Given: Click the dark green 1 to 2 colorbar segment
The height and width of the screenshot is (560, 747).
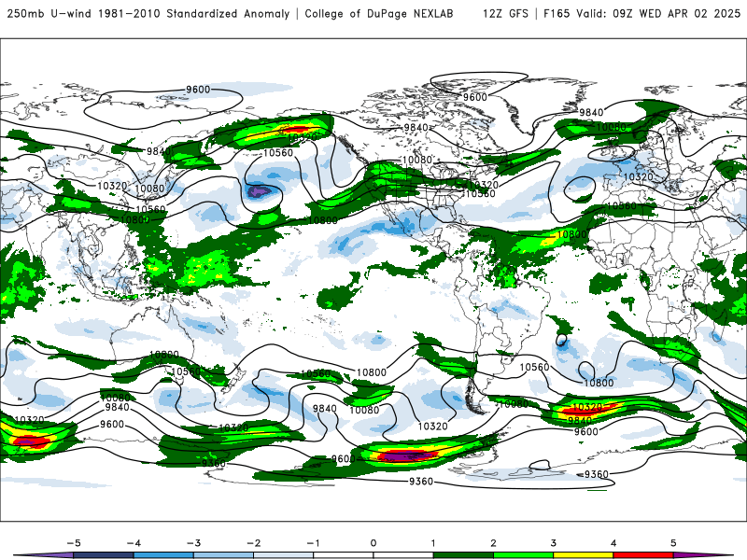Looking at the screenshot, I should pyautogui.click(x=463, y=555).
